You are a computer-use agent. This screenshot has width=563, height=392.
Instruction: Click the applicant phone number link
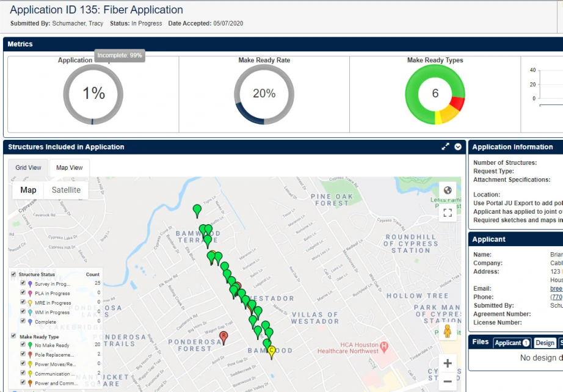pyautogui.click(x=556, y=297)
